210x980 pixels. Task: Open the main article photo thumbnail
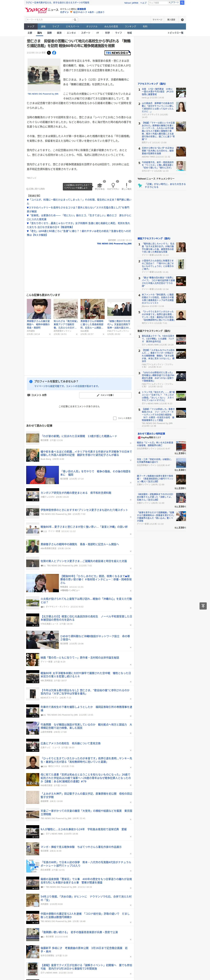coord(44,75)
